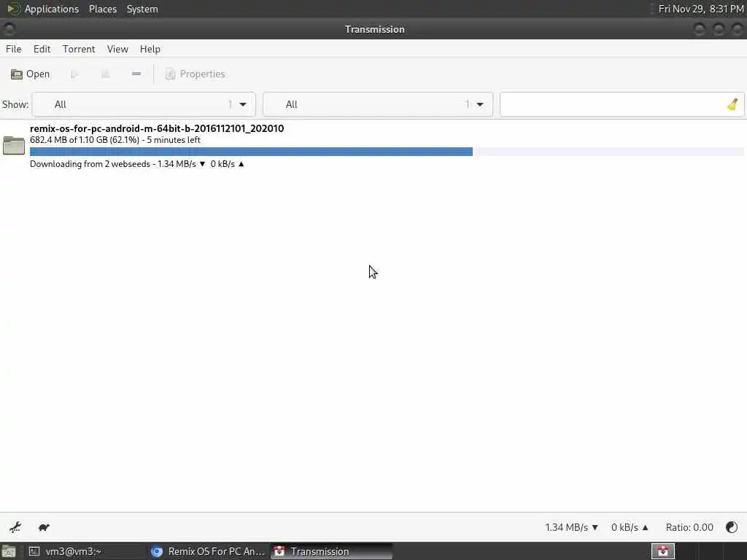This screenshot has height=560, width=747.
Task: Click the Start torrent play icon
Action: [74, 74]
